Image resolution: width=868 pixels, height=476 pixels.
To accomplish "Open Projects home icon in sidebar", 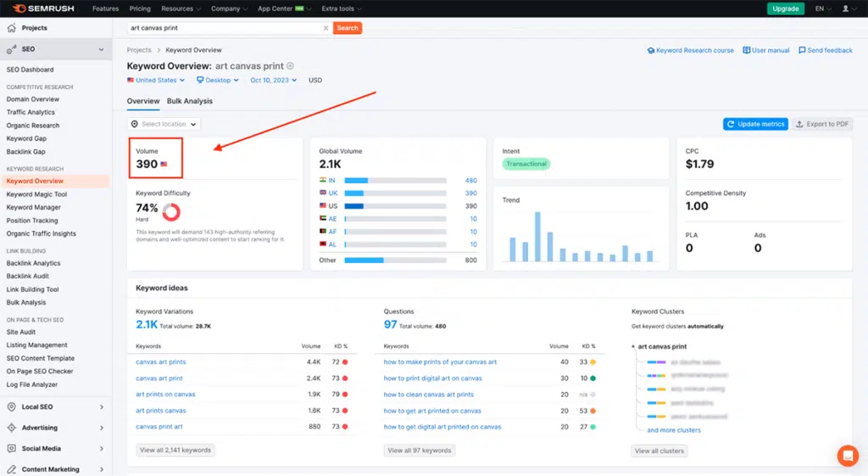I will click(x=12, y=28).
